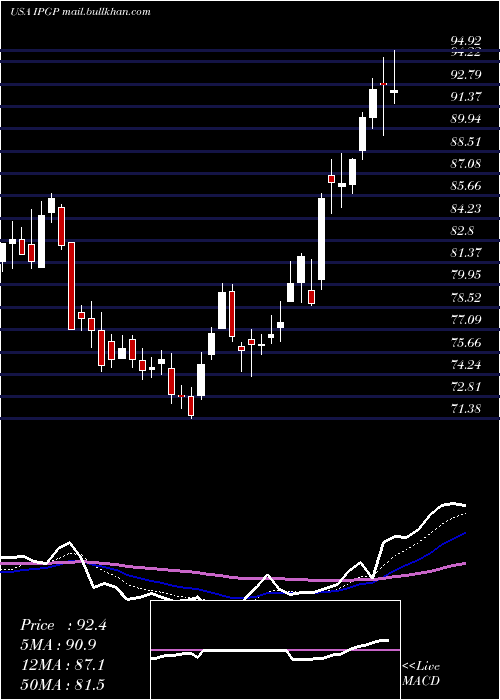The width and height of the screenshot is (500, 700).
Task: Click the '5MA : 90.9' readout
Action: click(x=58, y=645)
